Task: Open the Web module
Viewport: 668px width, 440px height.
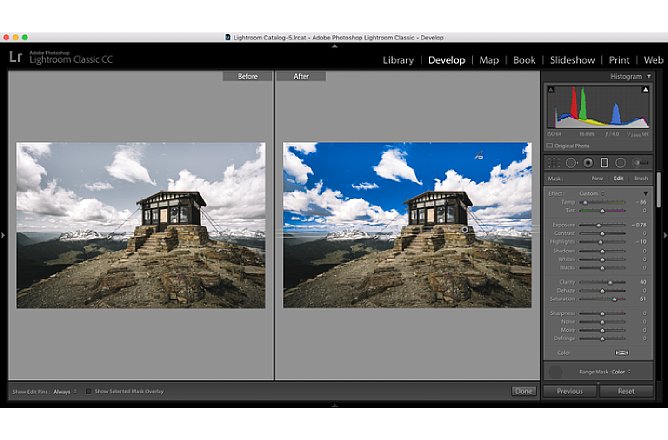Action: tap(653, 60)
